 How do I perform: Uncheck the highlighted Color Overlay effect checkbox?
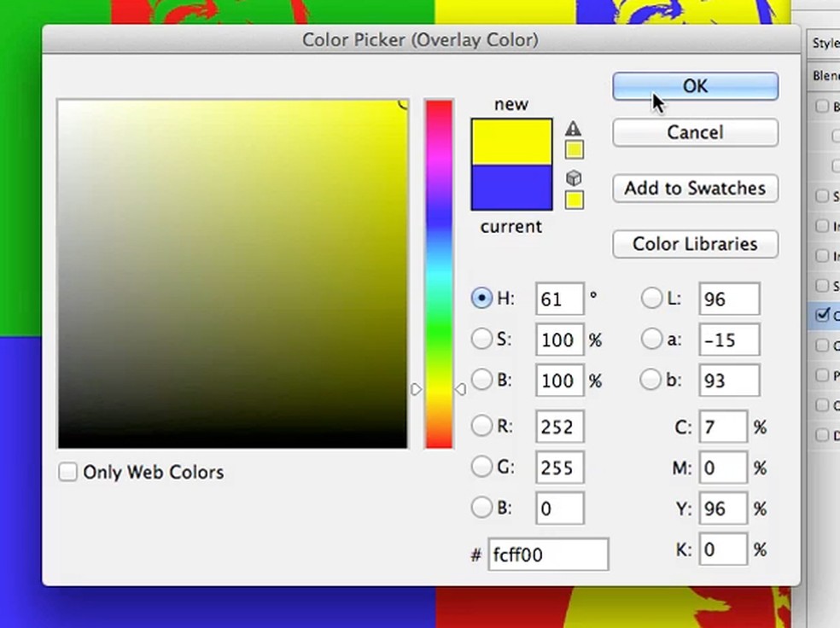(x=820, y=315)
